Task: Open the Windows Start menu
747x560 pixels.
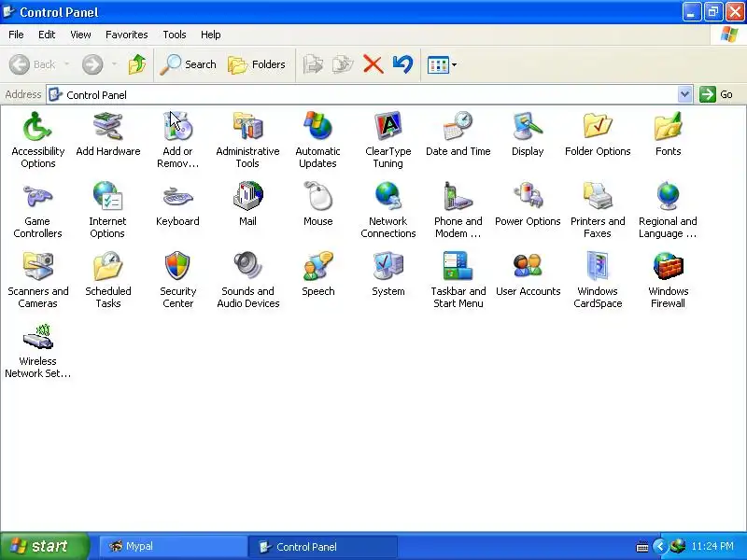Action: [x=44, y=546]
